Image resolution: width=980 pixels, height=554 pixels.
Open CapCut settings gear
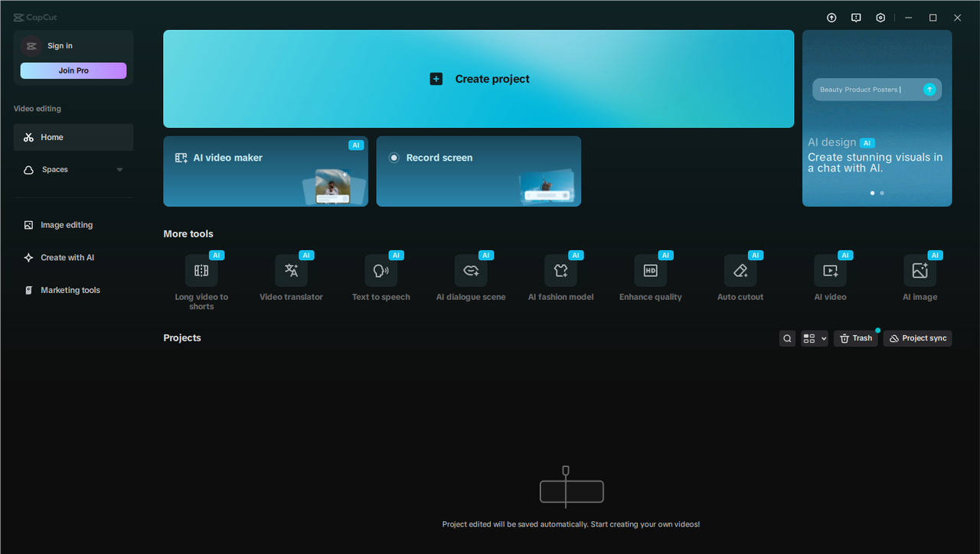880,17
